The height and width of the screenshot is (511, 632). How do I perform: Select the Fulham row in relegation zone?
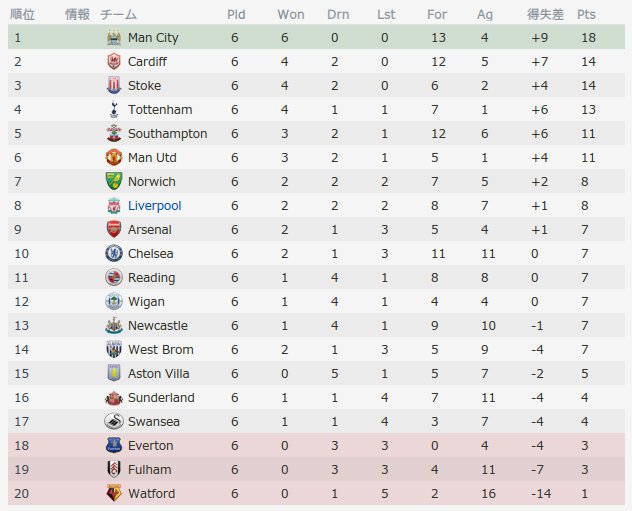pos(316,469)
